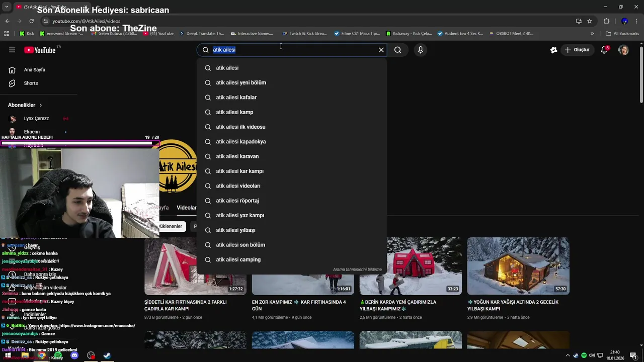The image size is (644, 362).
Task: Choose suggestion 'atik ailesi son bölüm'
Action: (x=292, y=245)
